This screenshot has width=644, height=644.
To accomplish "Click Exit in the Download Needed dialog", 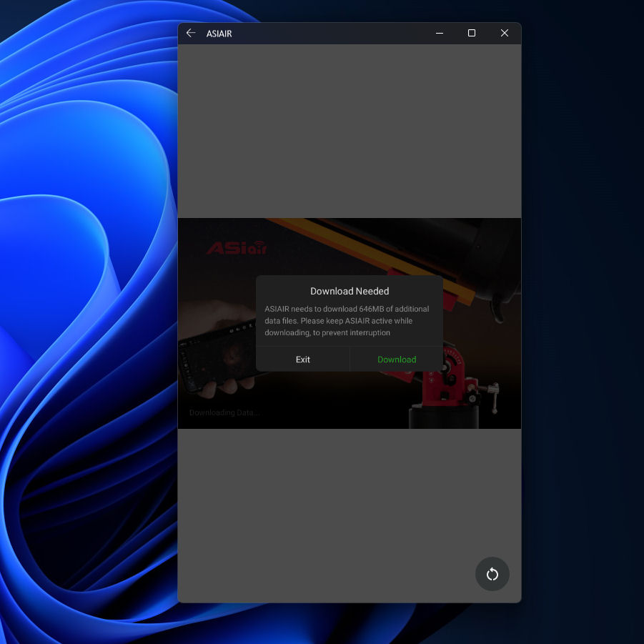I will pyautogui.click(x=302, y=360).
